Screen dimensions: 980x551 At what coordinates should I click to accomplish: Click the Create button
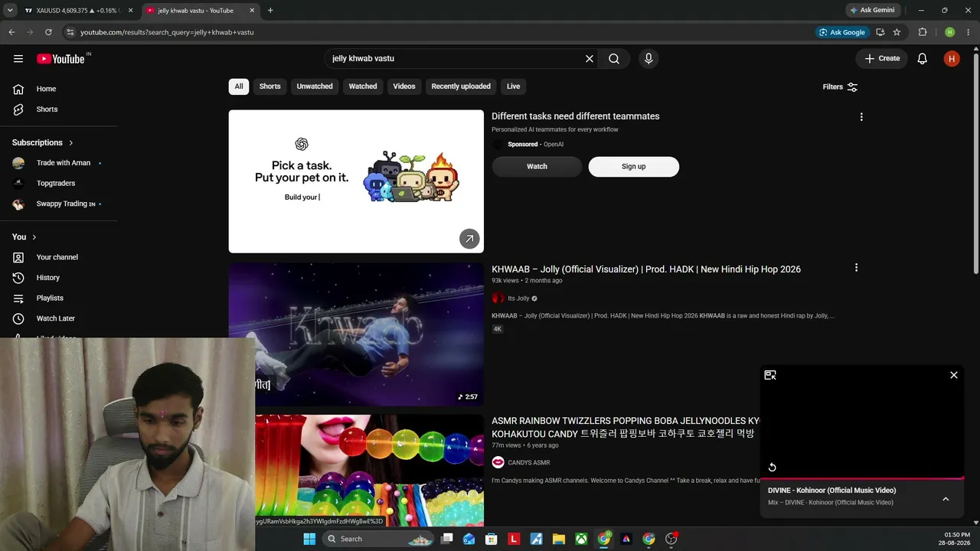[882, 59]
